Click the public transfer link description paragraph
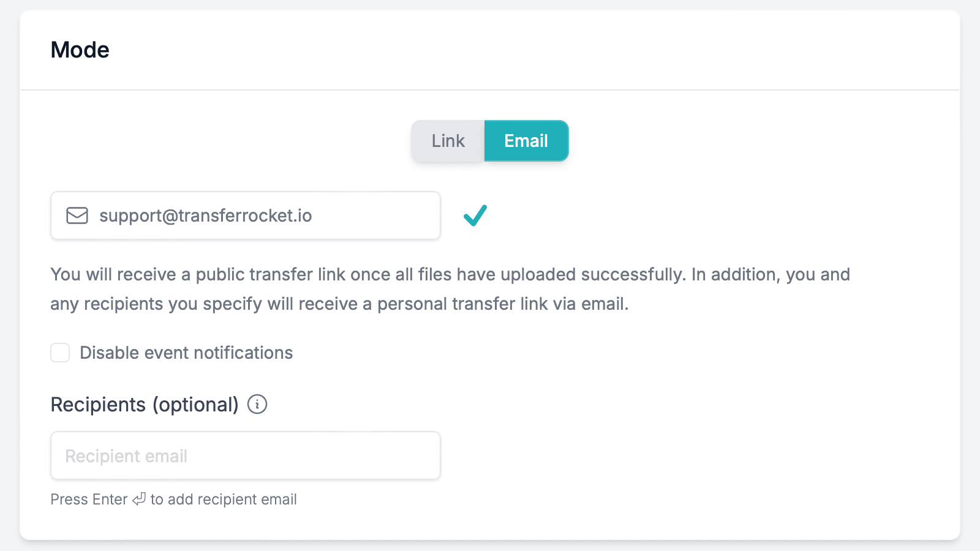The image size is (980, 551). click(x=450, y=289)
